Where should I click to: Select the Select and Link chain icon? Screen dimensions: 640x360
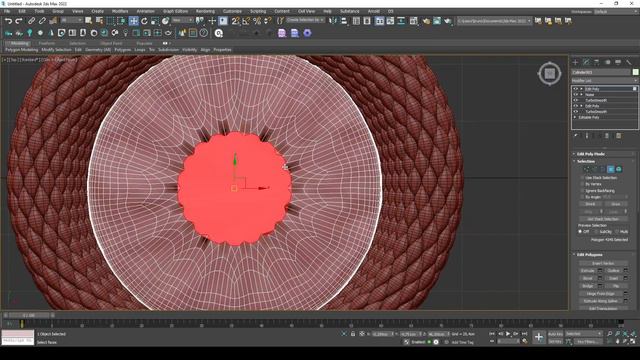pos(31,20)
